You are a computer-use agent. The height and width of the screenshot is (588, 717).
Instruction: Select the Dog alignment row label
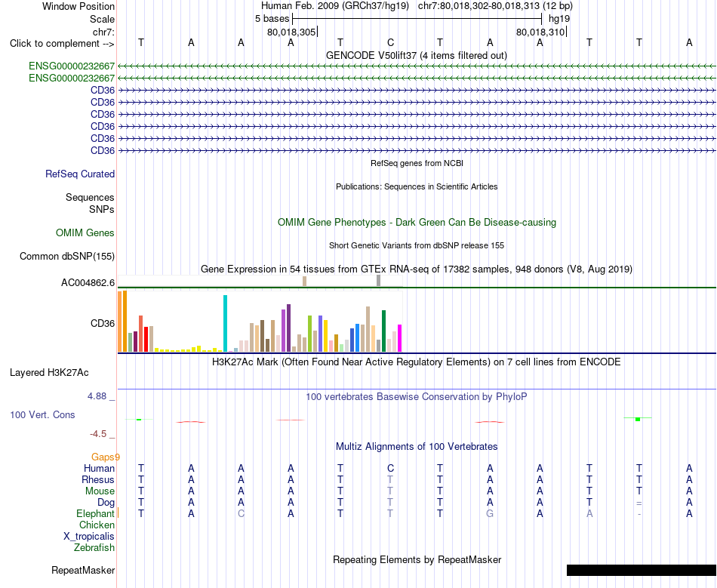(x=106, y=502)
